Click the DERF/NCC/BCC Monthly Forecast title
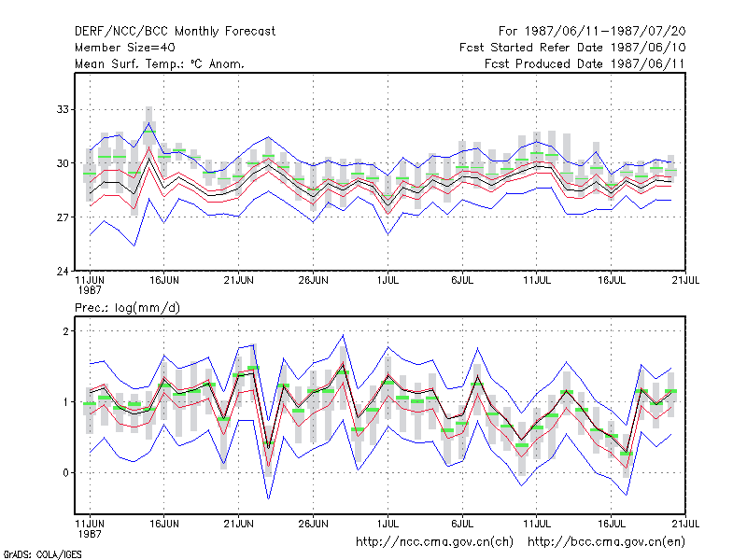The width and height of the screenshot is (747, 560). coord(175,32)
